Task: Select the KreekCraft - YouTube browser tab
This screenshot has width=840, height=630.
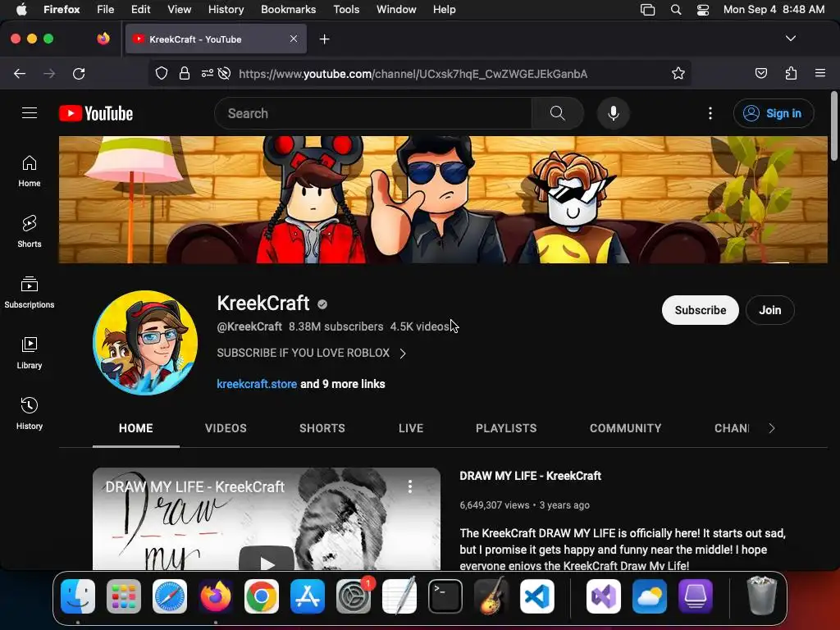Action: point(216,39)
